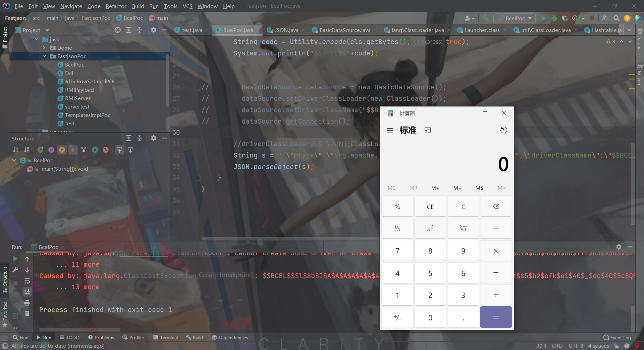Go up the stack trace arrow
The width and height of the screenshot is (644, 350).
click(27, 259)
